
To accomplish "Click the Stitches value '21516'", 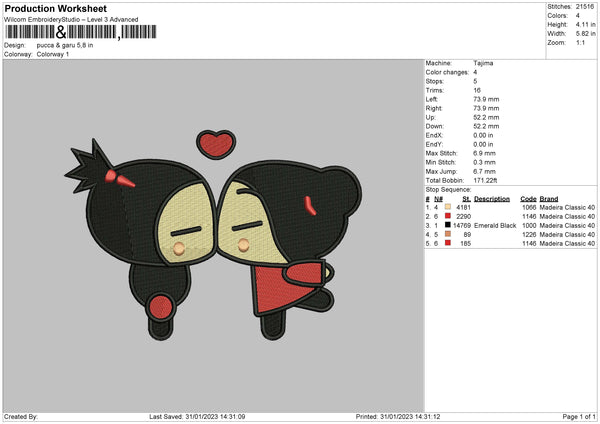I will [585, 7].
